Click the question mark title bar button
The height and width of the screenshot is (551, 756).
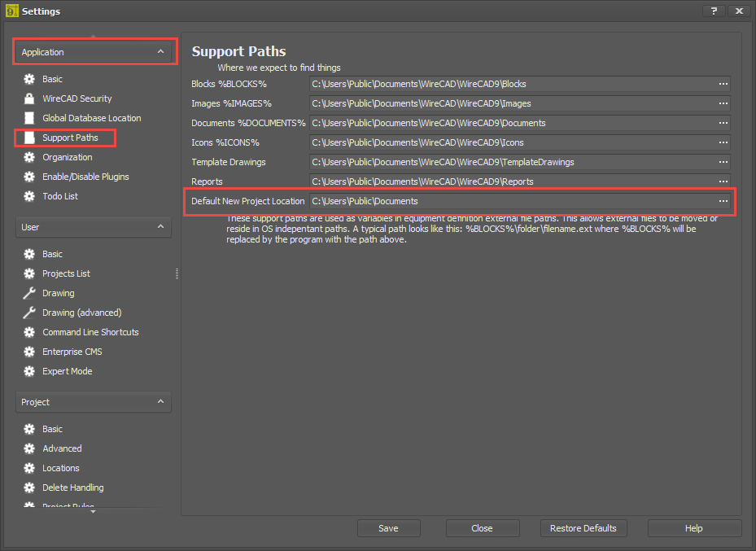coord(714,11)
